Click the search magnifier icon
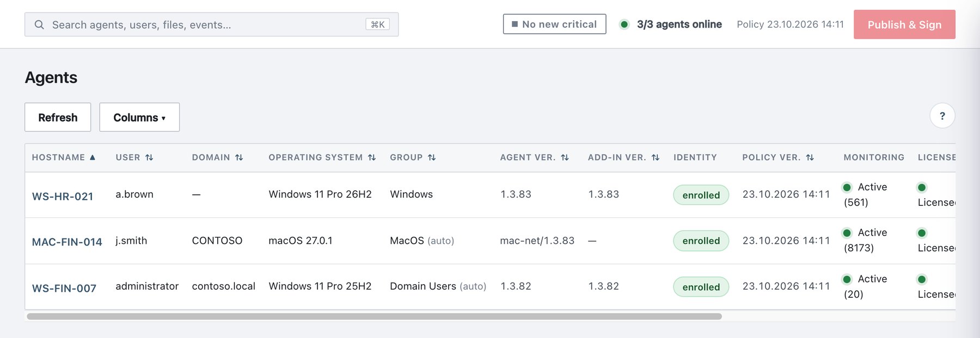Image resolution: width=980 pixels, height=338 pixels. tap(39, 24)
